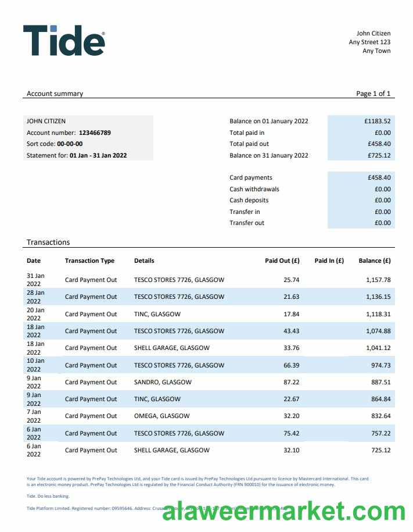Select the Total paid out label
Viewport: 413px width, 532px height.
click(x=249, y=144)
